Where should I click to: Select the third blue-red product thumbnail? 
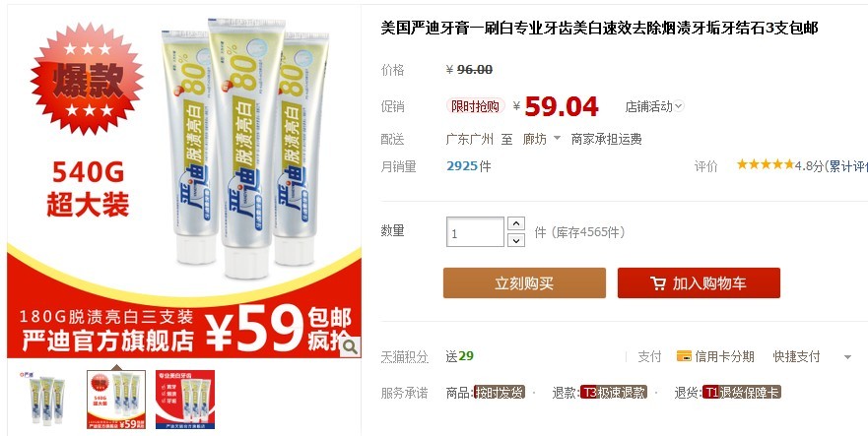[x=185, y=399]
